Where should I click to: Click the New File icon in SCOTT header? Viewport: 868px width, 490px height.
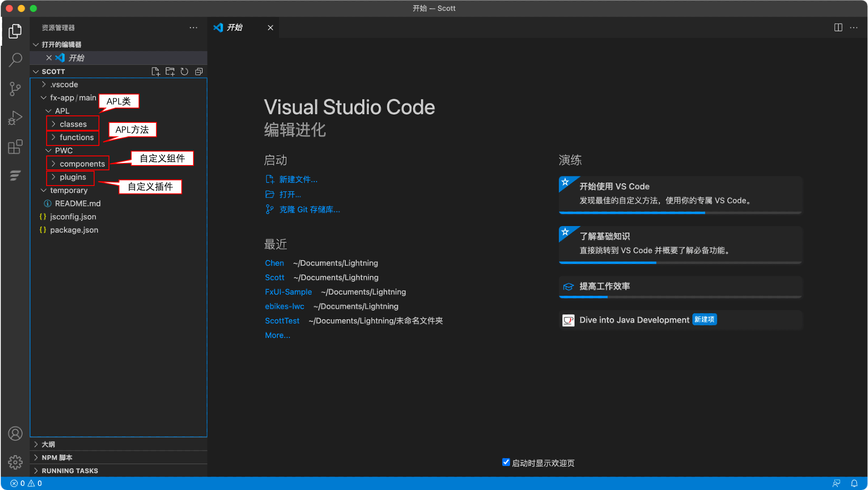point(155,71)
